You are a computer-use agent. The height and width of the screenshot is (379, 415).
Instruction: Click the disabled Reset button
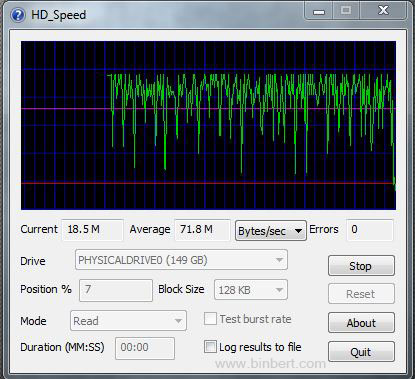click(x=361, y=294)
